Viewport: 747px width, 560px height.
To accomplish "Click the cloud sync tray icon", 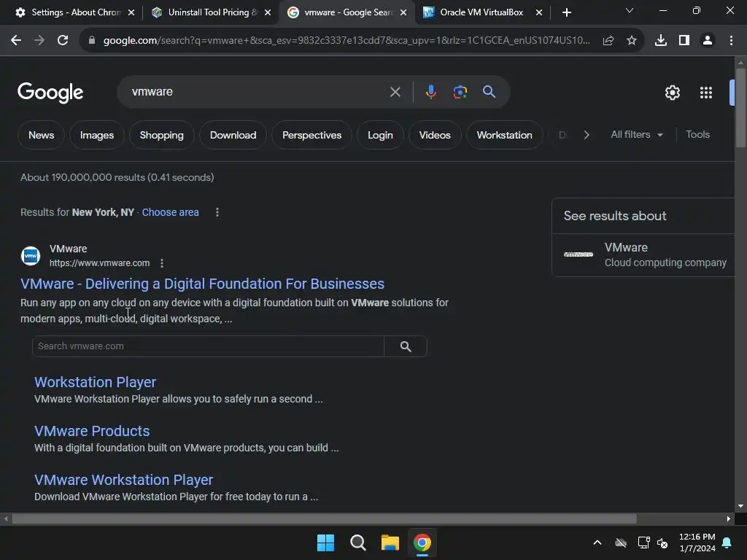I will [621, 542].
